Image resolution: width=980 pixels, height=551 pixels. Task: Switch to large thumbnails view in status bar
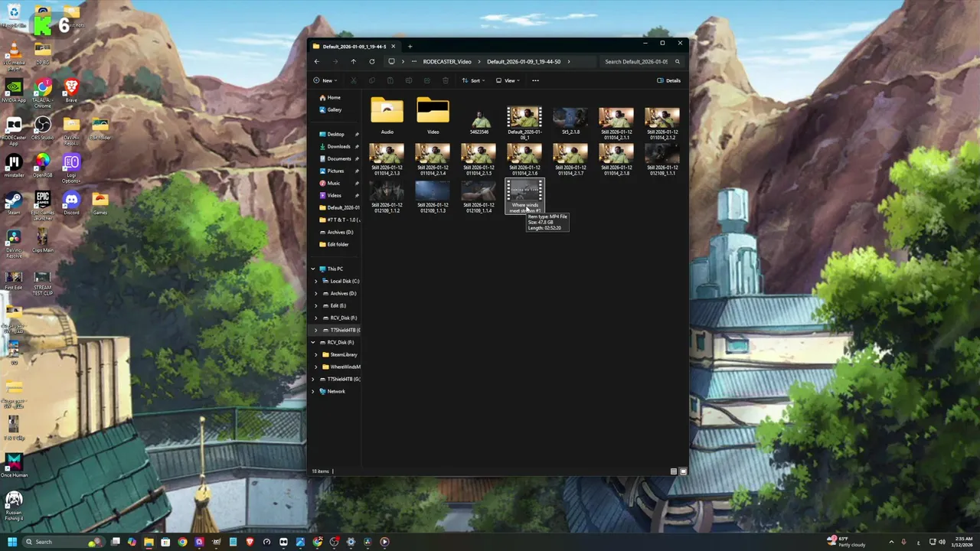[683, 471]
